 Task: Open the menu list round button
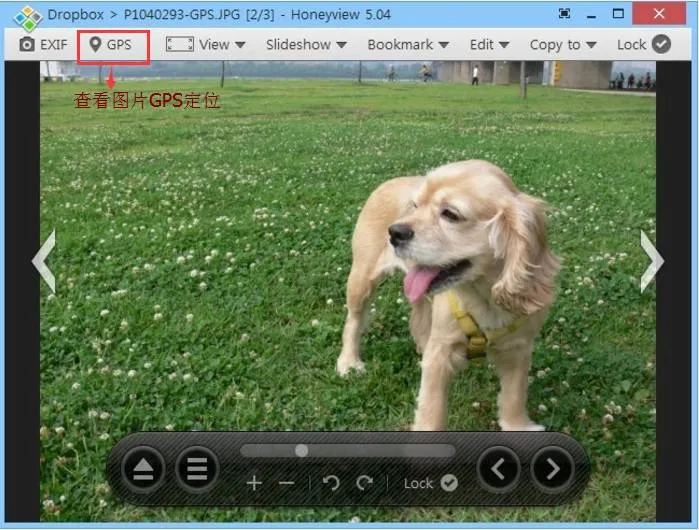pyautogui.click(x=197, y=469)
